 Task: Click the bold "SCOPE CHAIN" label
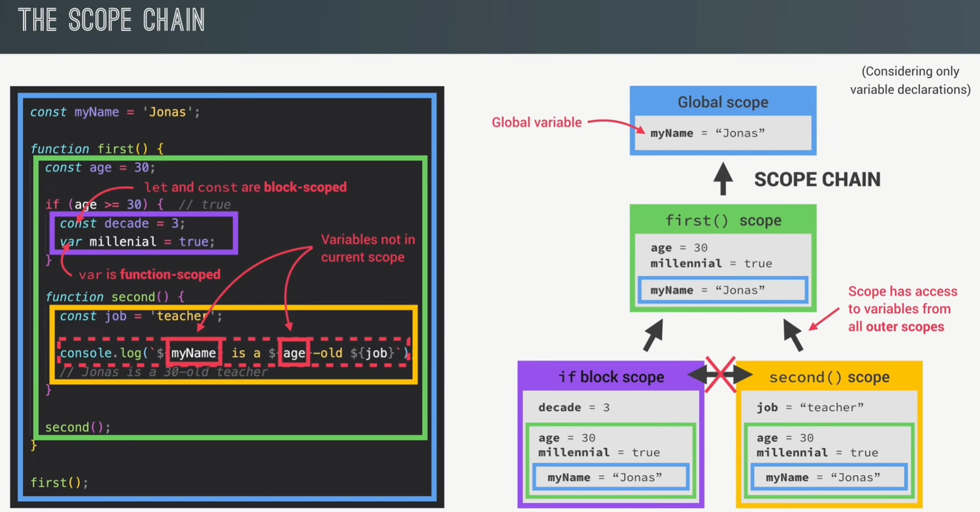click(817, 180)
